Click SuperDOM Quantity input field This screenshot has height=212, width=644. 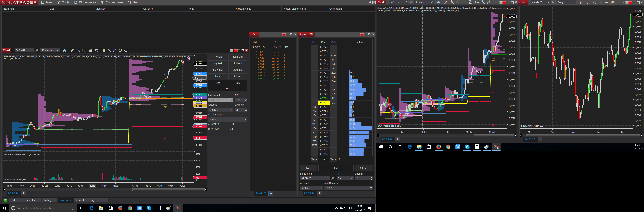364,178
